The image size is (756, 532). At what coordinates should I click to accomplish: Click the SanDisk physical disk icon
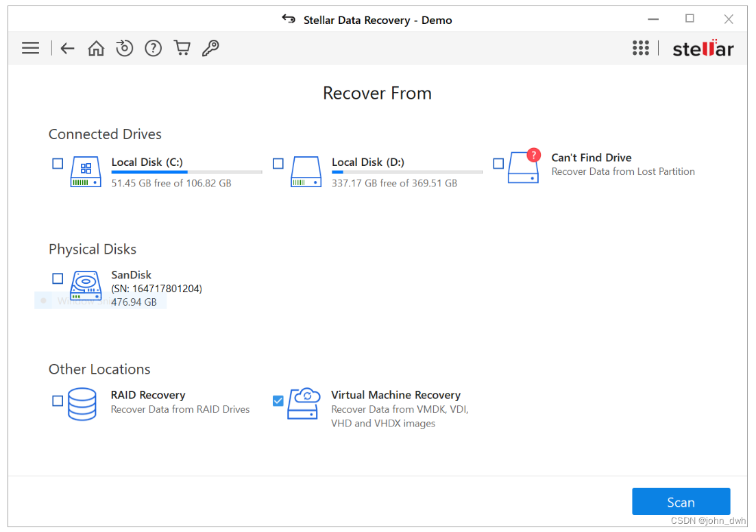86,285
